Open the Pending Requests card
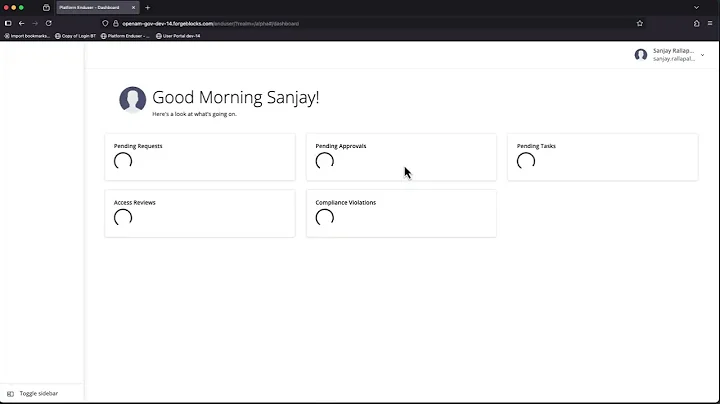 point(200,157)
